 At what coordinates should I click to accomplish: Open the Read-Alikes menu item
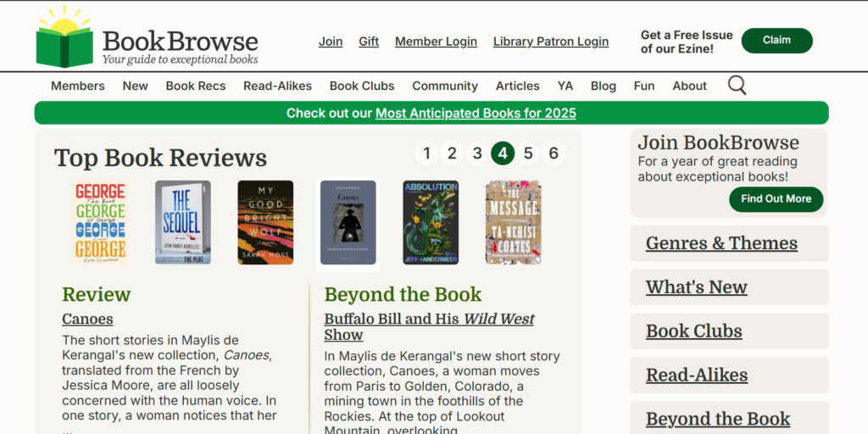click(x=277, y=86)
